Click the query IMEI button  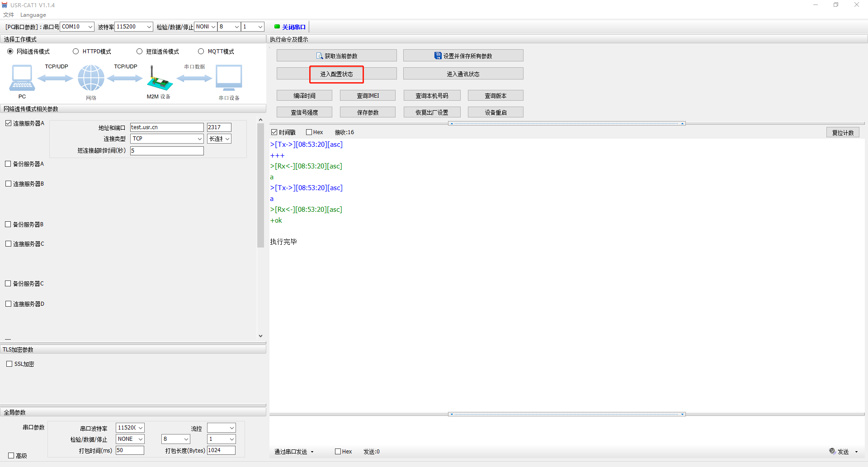368,96
